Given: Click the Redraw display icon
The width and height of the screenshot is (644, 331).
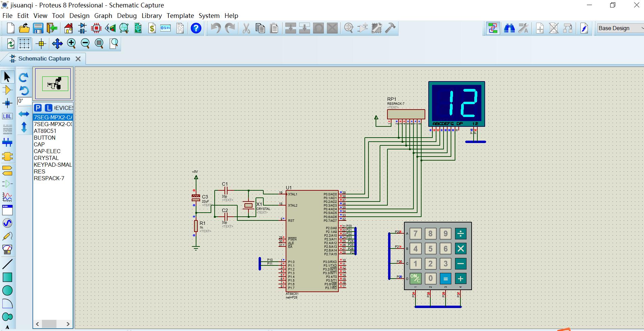Looking at the screenshot, I should (x=11, y=43).
